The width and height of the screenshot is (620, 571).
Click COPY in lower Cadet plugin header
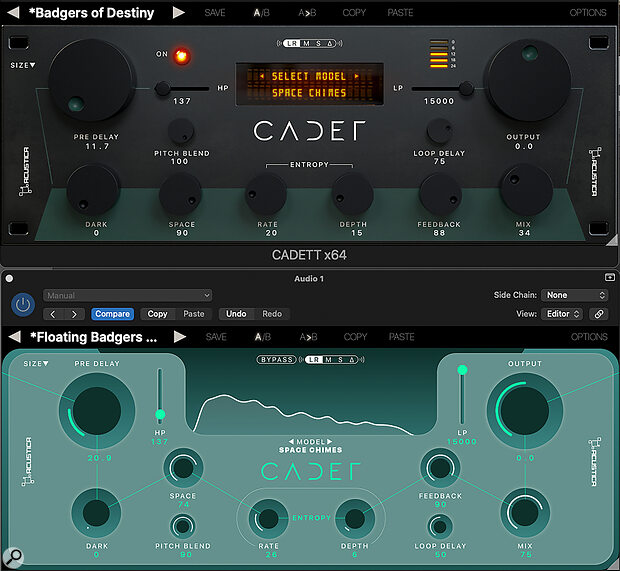[355, 337]
